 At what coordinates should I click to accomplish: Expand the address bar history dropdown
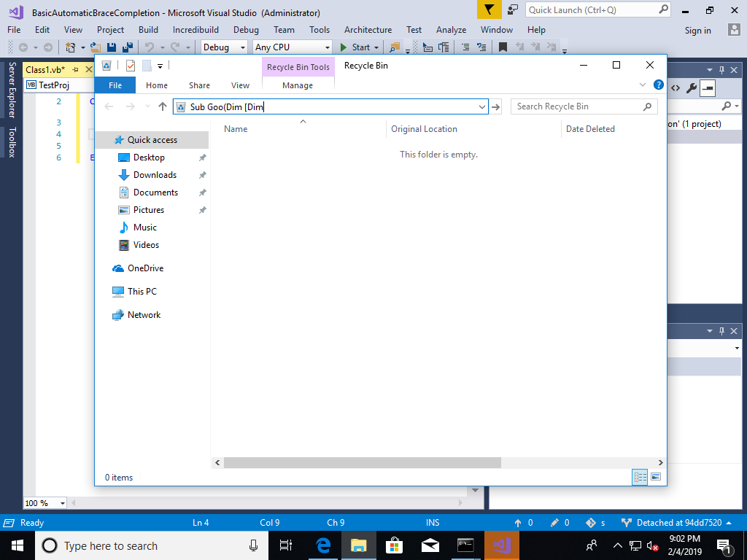tap(481, 106)
